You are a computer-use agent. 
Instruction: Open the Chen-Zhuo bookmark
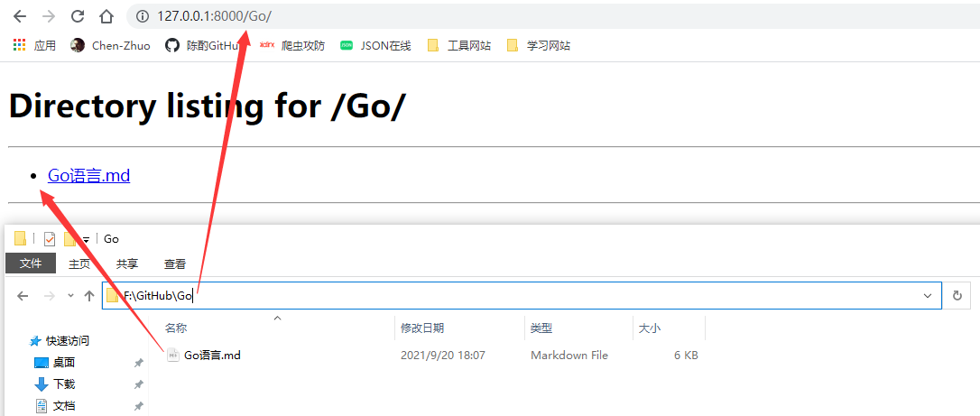[x=111, y=46]
